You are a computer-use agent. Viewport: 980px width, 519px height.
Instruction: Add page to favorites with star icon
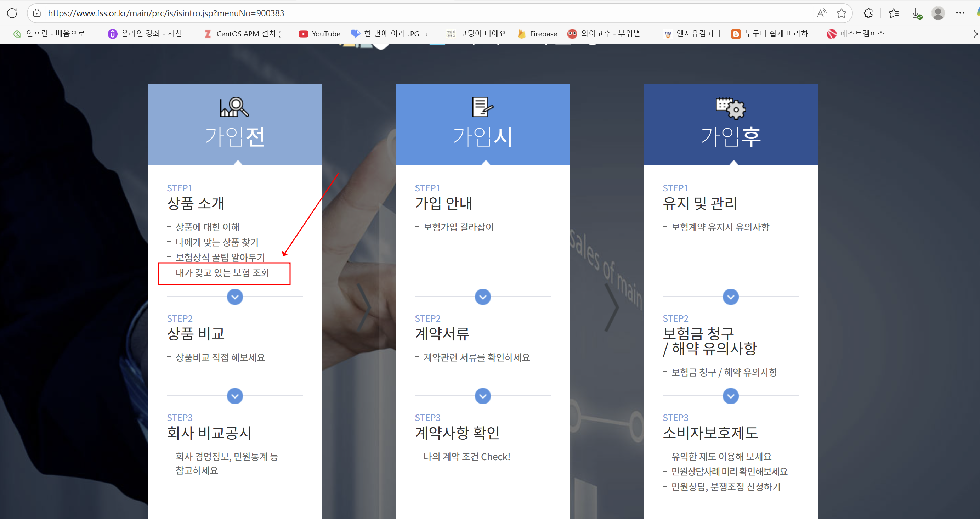click(x=841, y=13)
